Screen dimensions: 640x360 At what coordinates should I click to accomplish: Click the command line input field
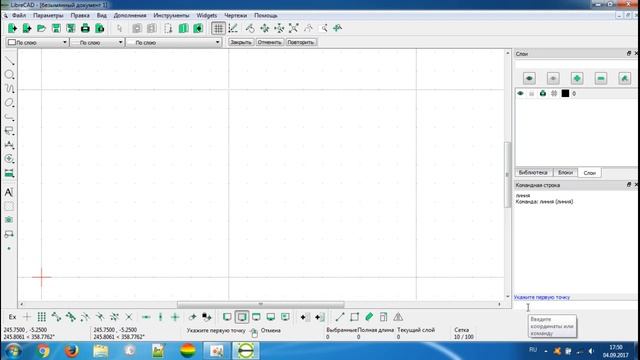click(x=576, y=305)
